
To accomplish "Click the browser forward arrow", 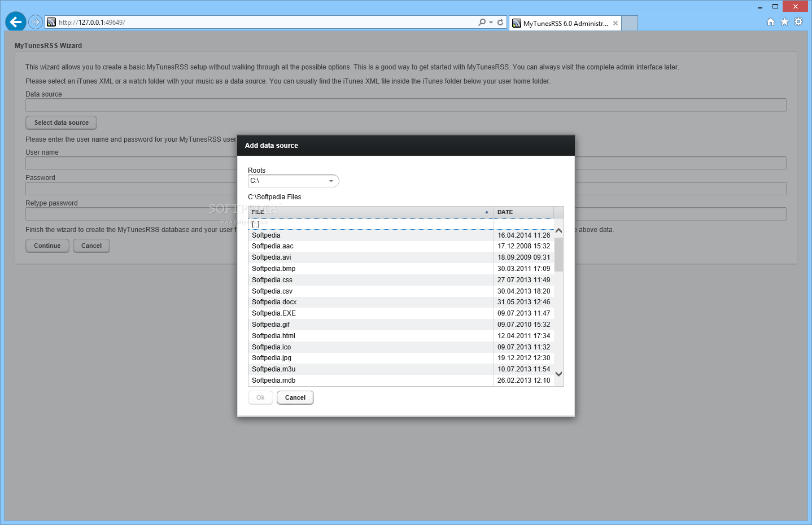I will (36, 22).
